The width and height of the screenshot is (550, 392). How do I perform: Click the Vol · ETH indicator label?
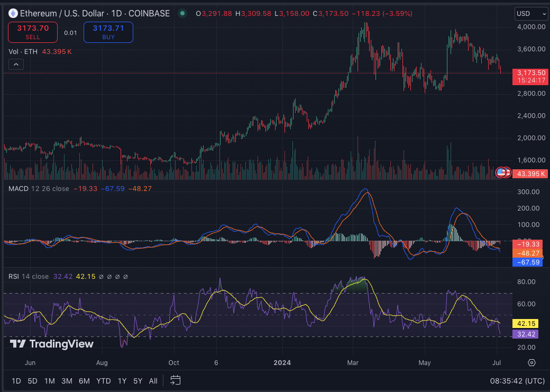23,52
